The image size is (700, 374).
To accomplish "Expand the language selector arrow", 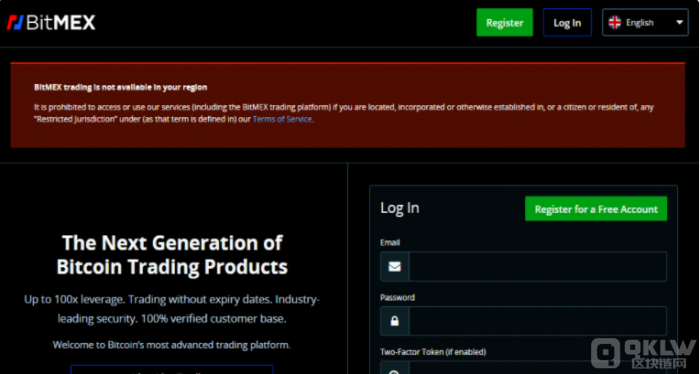I will click(x=679, y=22).
